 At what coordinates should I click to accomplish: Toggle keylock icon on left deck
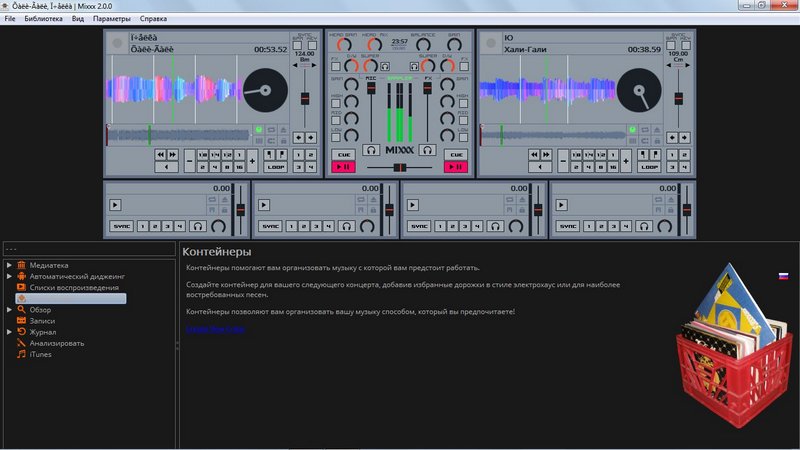[x=284, y=141]
